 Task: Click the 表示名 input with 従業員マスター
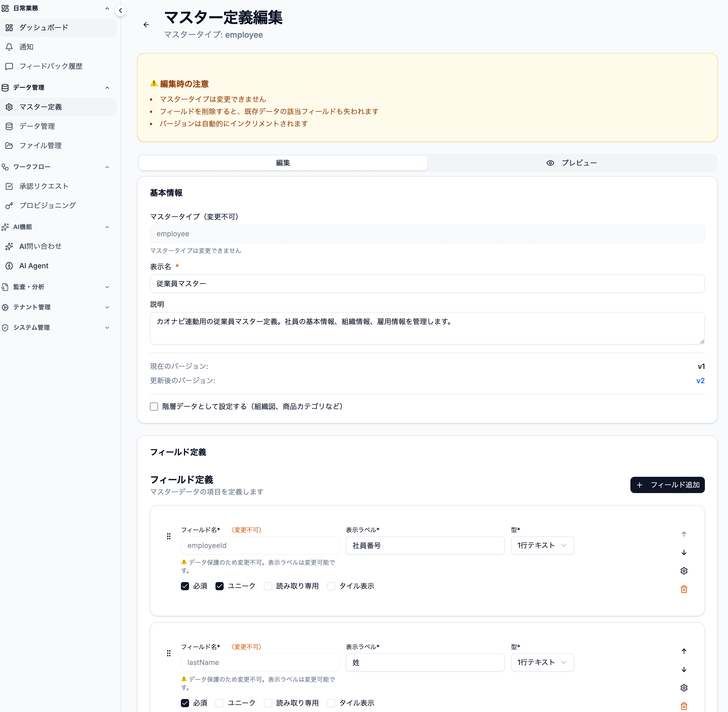pos(427,284)
